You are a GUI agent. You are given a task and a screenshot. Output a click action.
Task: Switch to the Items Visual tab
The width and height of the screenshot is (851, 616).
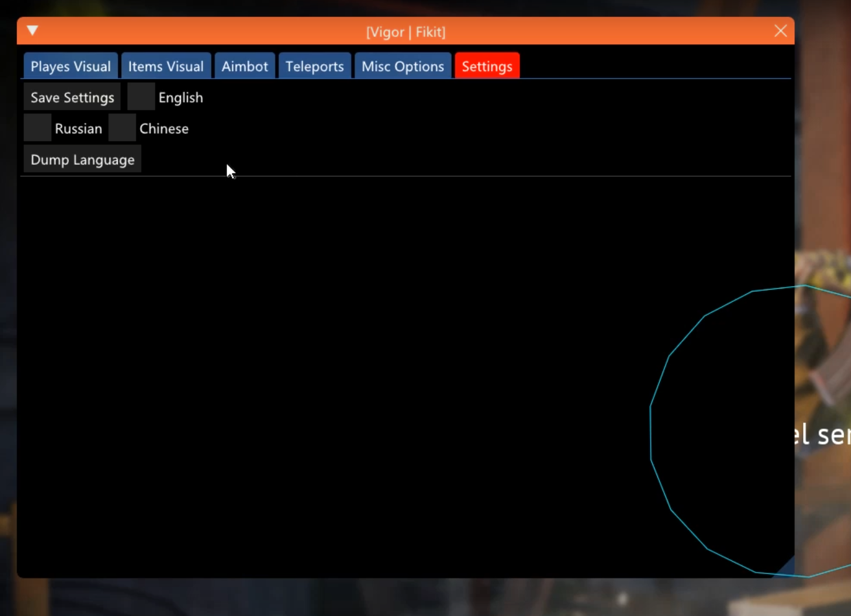[x=166, y=66]
